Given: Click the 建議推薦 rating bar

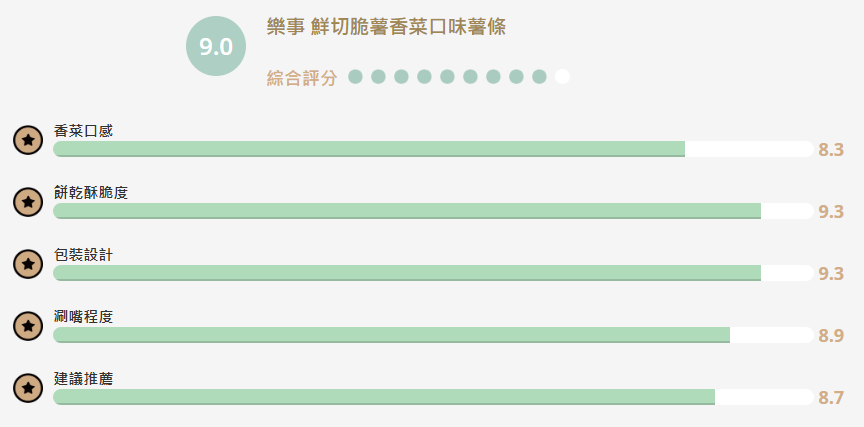Looking at the screenshot, I should coord(433,397).
